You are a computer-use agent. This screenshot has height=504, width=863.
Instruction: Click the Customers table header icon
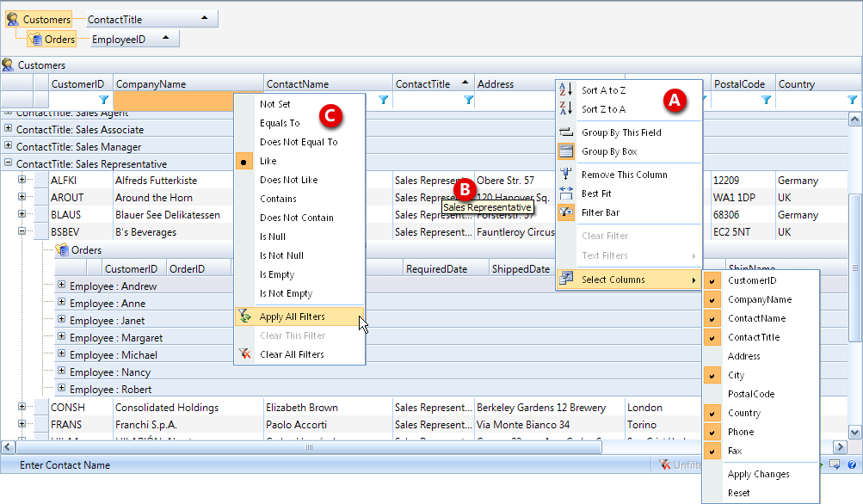(8, 65)
